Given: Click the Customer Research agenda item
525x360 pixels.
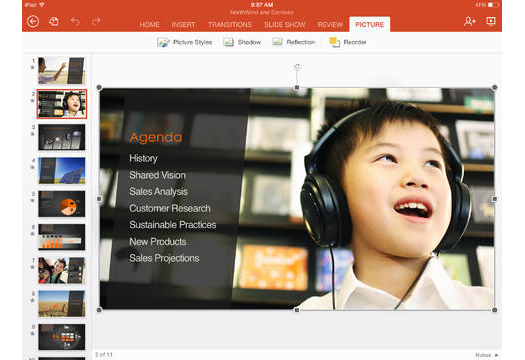Looking at the screenshot, I should 170,208.
